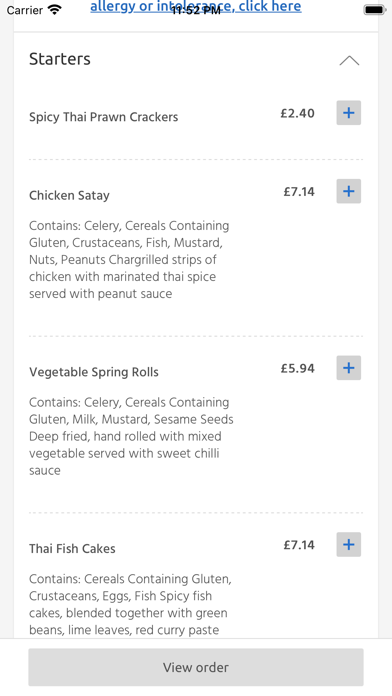Open the View order button
The width and height of the screenshot is (392, 696).
click(196, 667)
